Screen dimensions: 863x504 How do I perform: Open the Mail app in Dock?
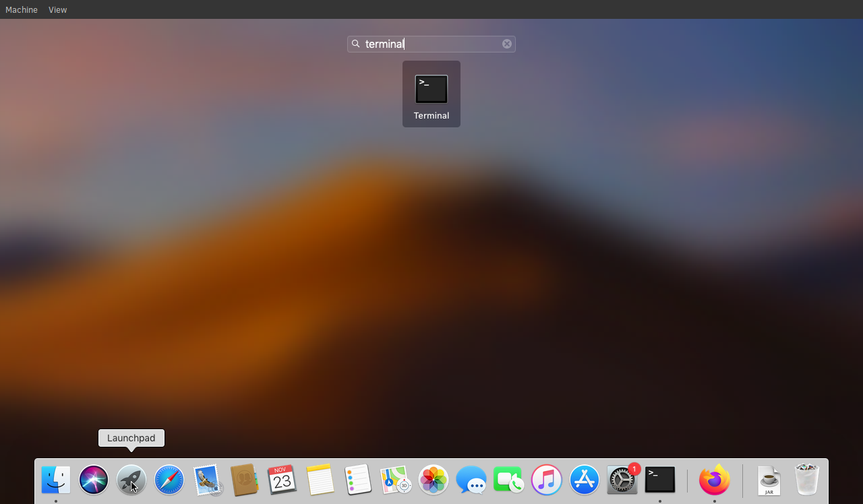207,480
